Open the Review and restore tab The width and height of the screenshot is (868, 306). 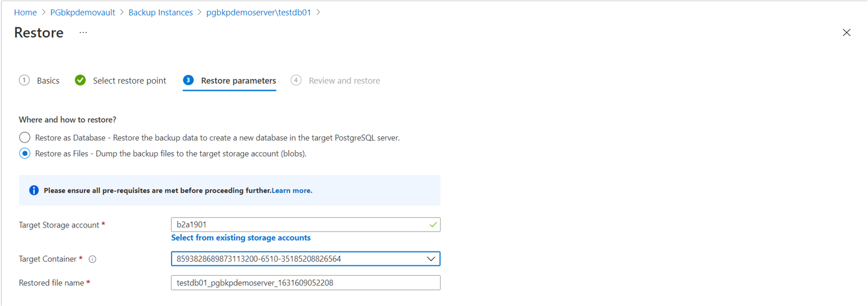click(344, 81)
